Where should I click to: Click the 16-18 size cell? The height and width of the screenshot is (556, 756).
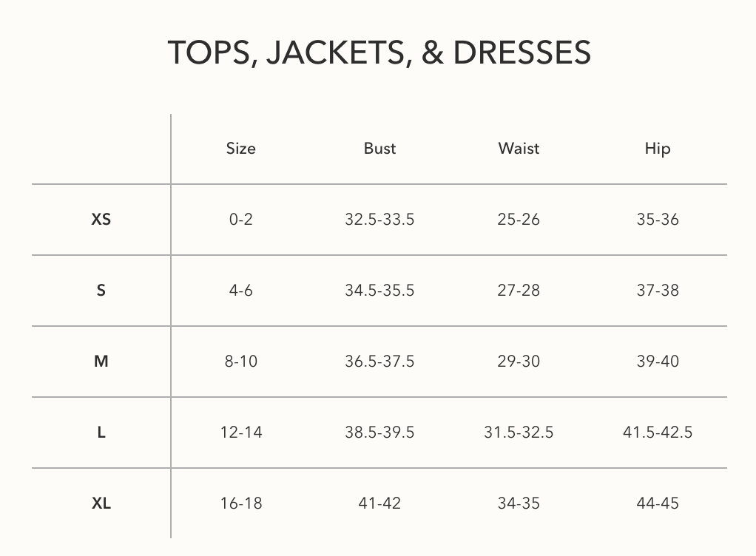click(x=240, y=503)
